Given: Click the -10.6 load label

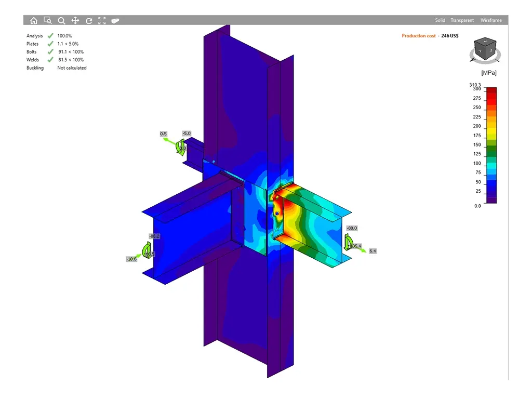Looking at the screenshot, I should click(x=131, y=259).
